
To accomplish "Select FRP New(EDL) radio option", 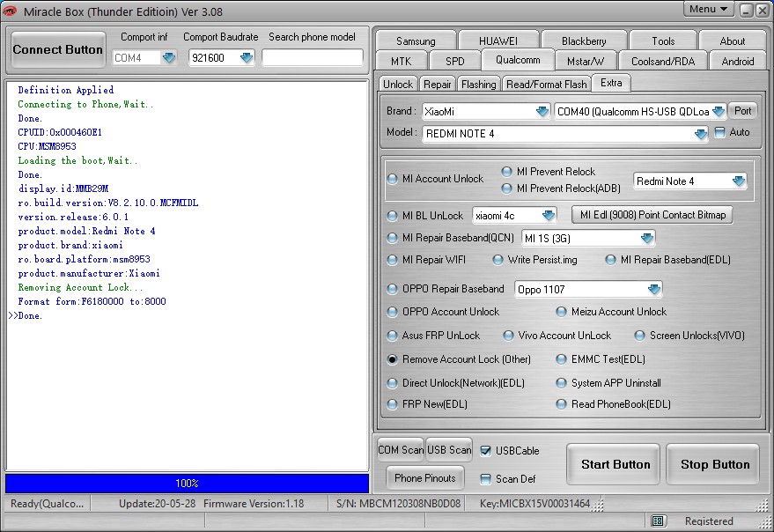I will (x=393, y=404).
